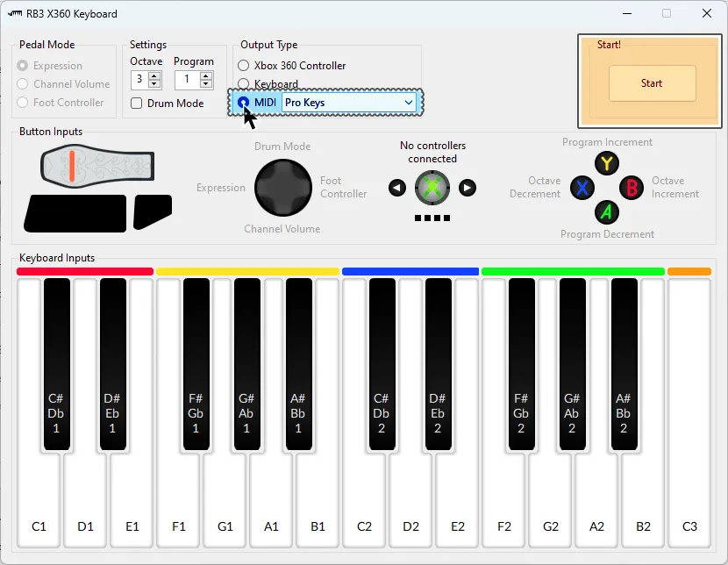This screenshot has height=565, width=728.
Task: Click the Xbox guide button icon
Action: click(432, 188)
